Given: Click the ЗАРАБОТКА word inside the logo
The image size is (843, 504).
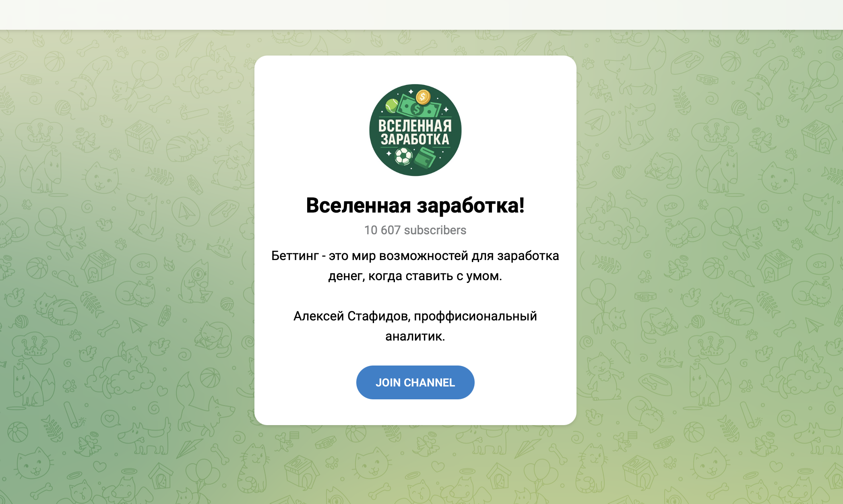Looking at the screenshot, I should (x=415, y=139).
